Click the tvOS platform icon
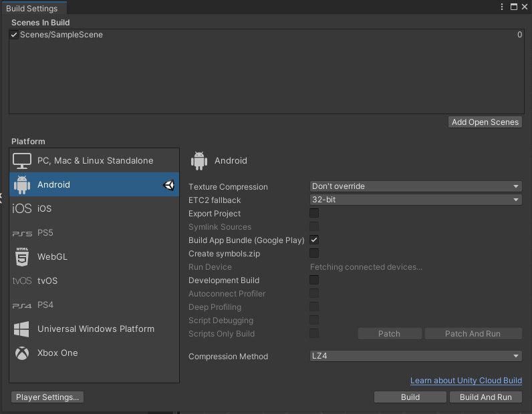The image size is (532, 414). click(x=22, y=280)
